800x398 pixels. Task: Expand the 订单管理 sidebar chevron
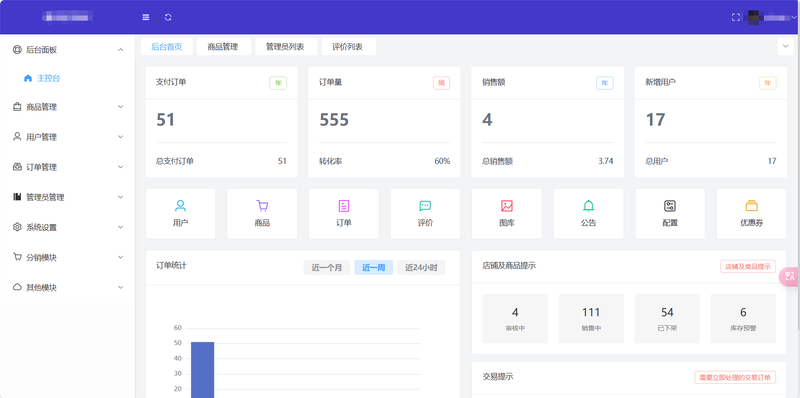click(x=120, y=167)
